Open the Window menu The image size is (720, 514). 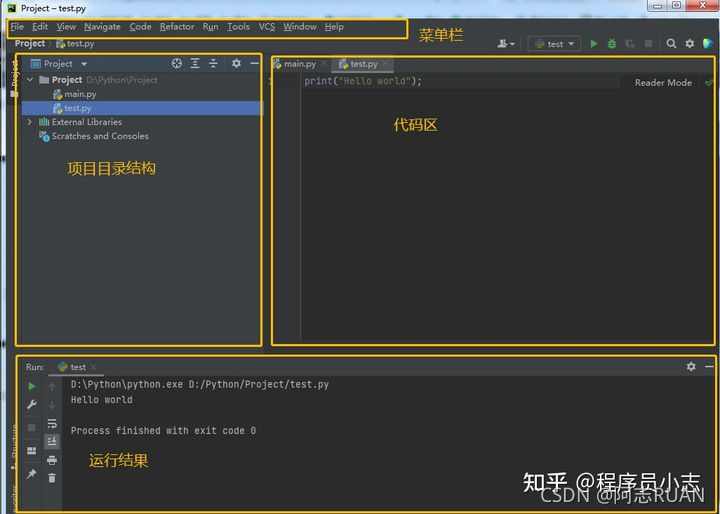tap(300, 27)
